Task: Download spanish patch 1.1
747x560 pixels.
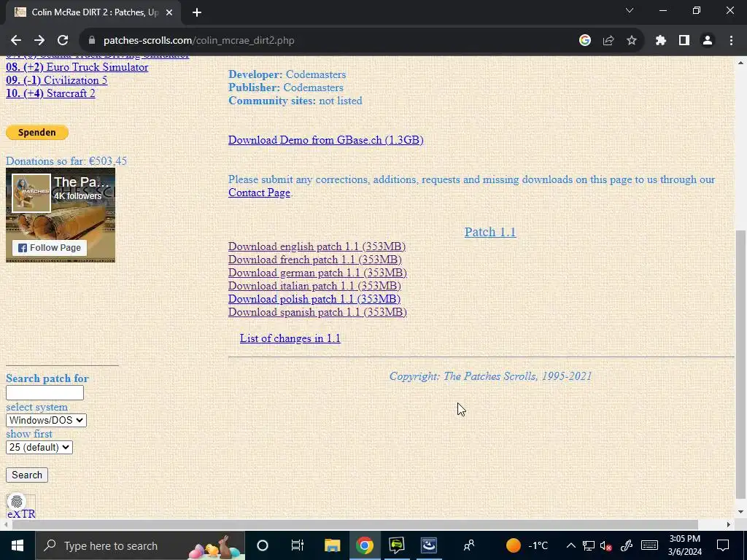Action: 317,312
